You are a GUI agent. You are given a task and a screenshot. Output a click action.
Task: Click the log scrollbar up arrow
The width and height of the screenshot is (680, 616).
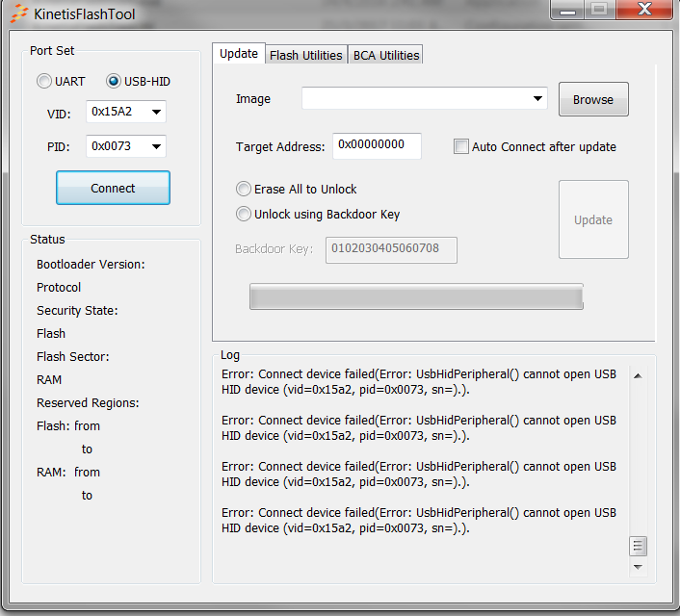tap(638, 375)
